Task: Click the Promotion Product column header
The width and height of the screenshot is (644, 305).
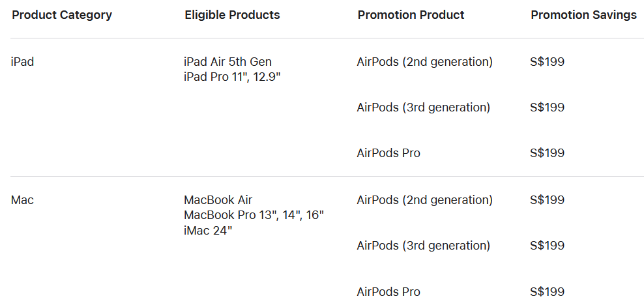Action: point(411,15)
